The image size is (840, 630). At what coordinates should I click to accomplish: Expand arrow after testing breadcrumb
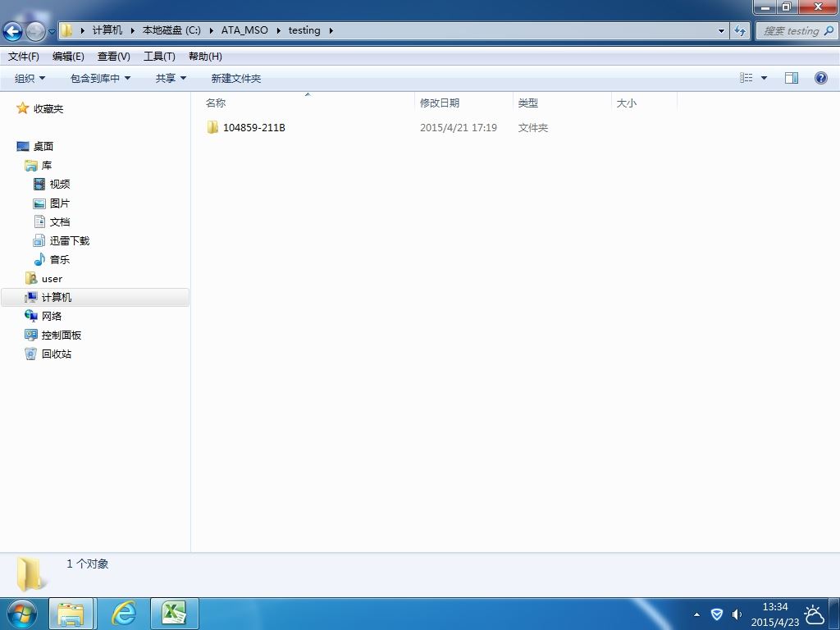(x=331, y=30)
